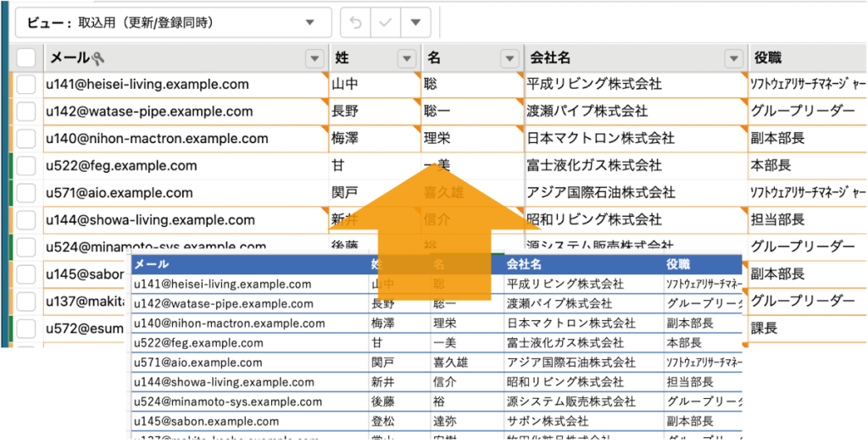Select the 聡一 name cell in grid
The image size is (868, 443).
point(472,112)
